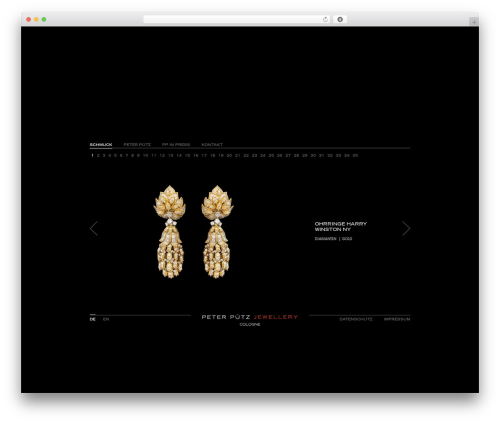500x423 pixels.
Task: Open the Schmuck menu tab
Action: (101, 144)
